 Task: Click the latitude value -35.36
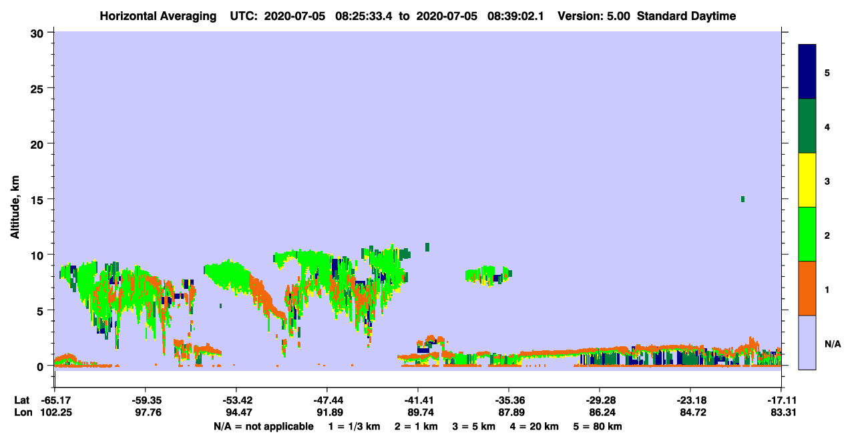(x=509, y=400)
